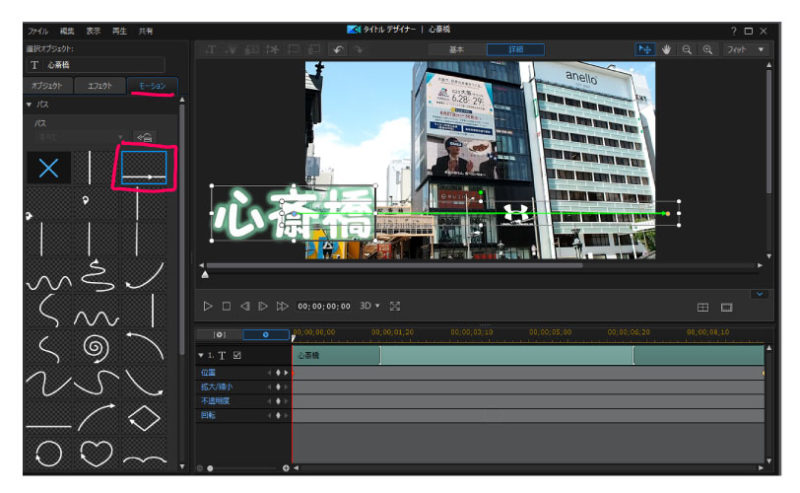This screenshot has width=800, height=493.
Task: Open the ファイル menu
Action: click(38, 31)
